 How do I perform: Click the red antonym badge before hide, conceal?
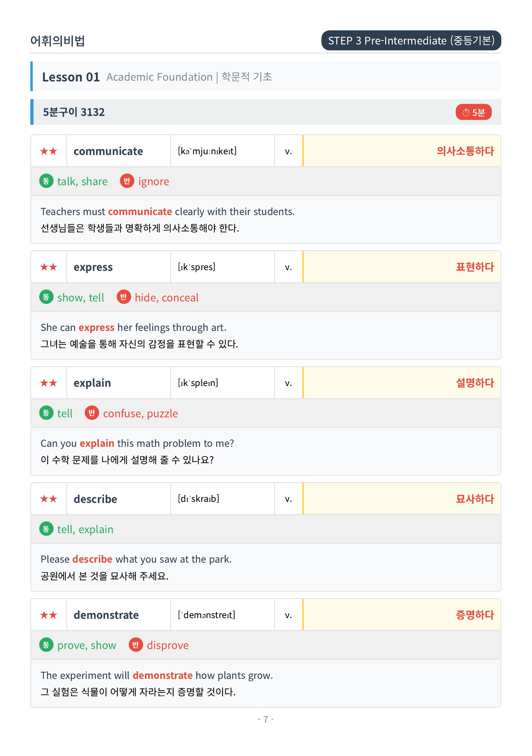[x=124, y=297]
